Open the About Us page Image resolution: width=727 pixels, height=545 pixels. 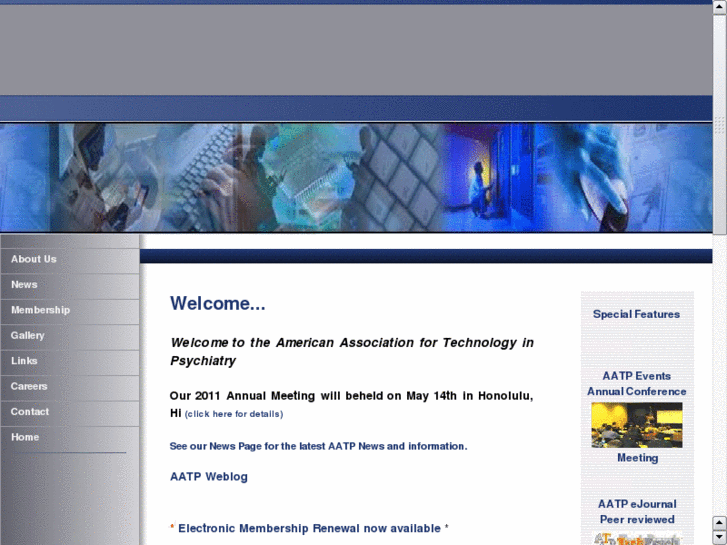tap(70, 260)
